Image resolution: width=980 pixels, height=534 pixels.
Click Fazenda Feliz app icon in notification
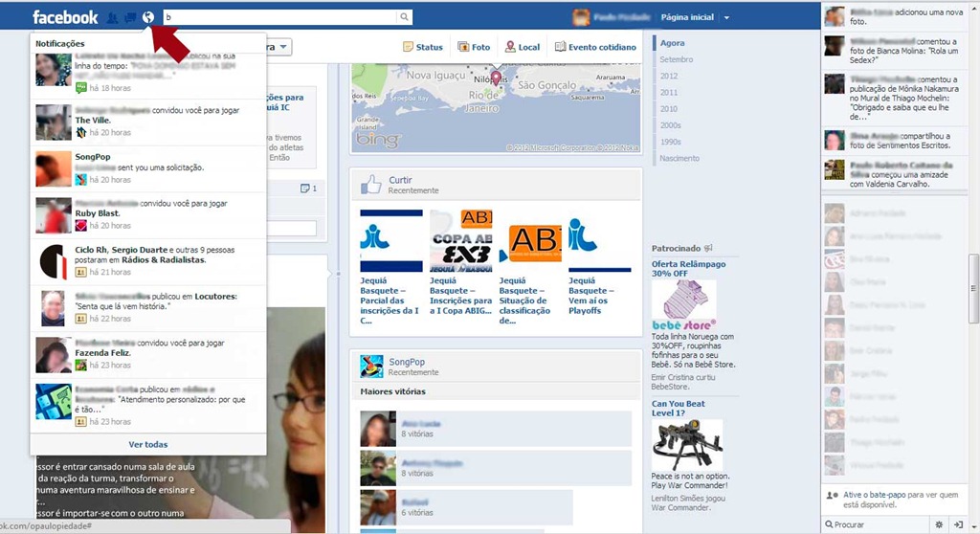(80, 366)
